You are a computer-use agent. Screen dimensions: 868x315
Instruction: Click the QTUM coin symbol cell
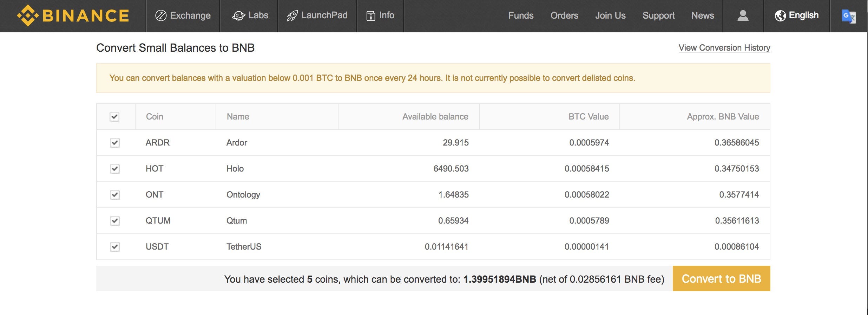click(x=158, y=221)
